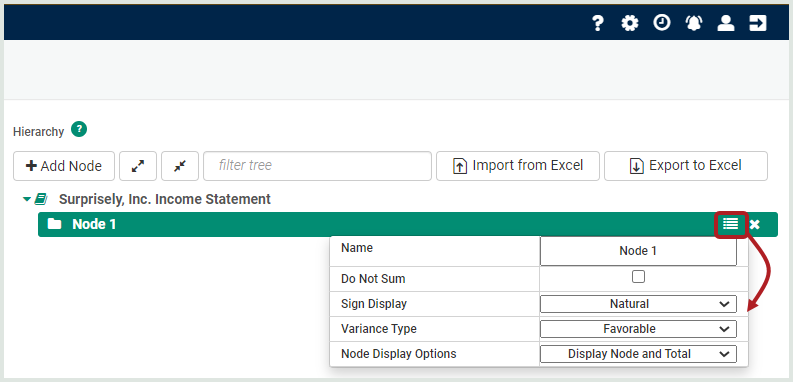
Task: Collapse the Surprisely, Inc. Income Statement tree
Action: click(27, 199)
